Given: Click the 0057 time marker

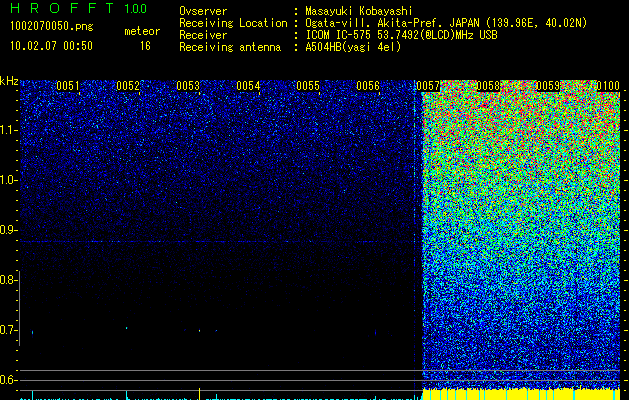Looking at the screenshot, I should pyautogui.click(x=428, y=86).
